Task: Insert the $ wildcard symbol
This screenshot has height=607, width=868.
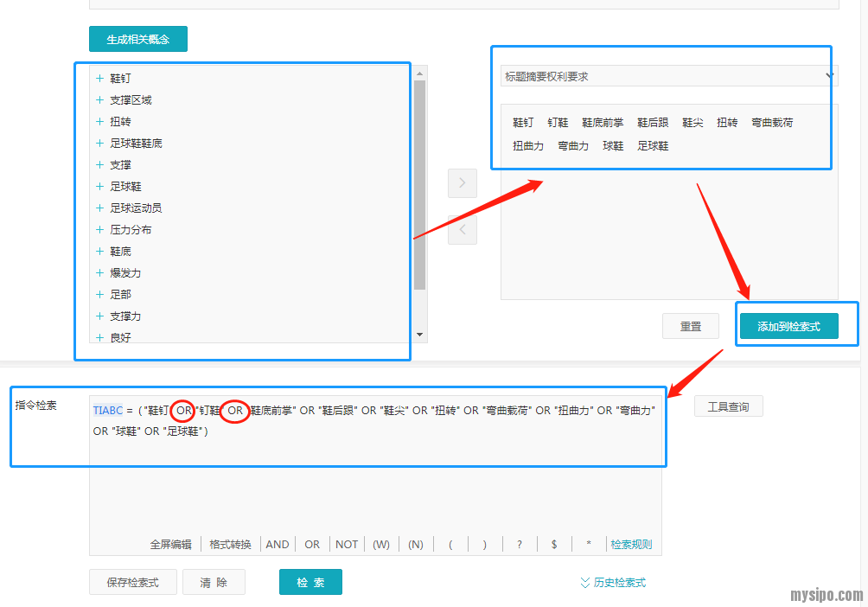Action: click(x=554, y=545)
